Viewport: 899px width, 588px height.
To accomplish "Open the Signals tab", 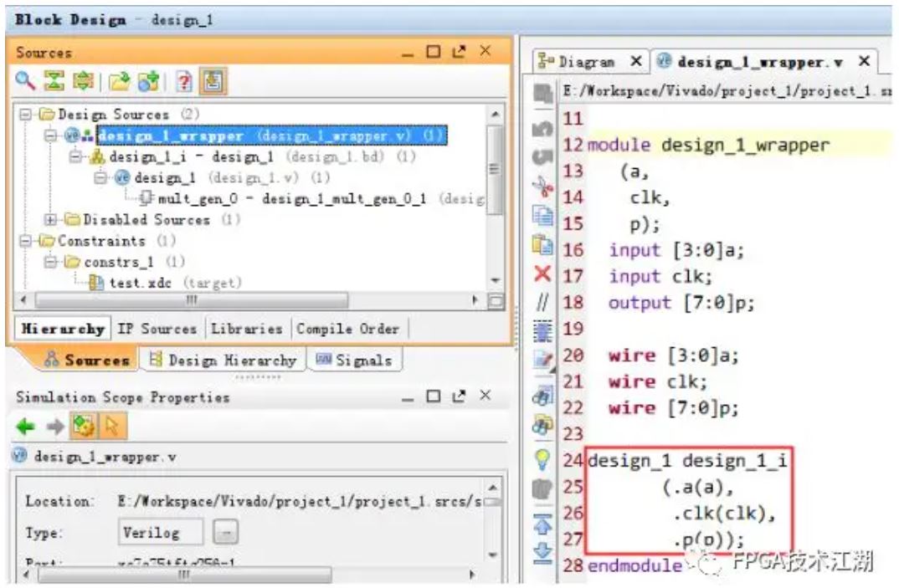I will pos(355,360).
